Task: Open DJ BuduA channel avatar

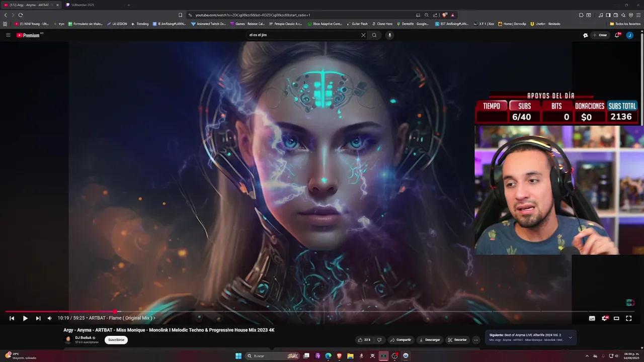Action: pos(68,339)
